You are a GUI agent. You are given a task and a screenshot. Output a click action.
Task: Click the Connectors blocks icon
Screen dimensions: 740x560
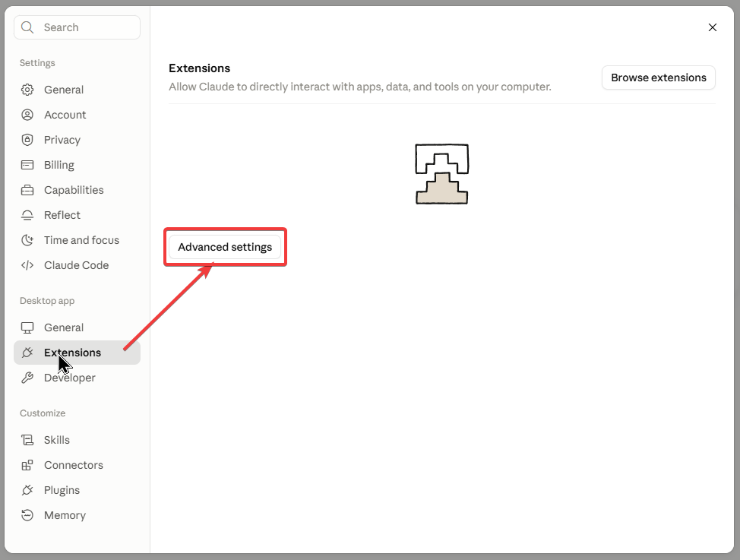tap(27, 465)
